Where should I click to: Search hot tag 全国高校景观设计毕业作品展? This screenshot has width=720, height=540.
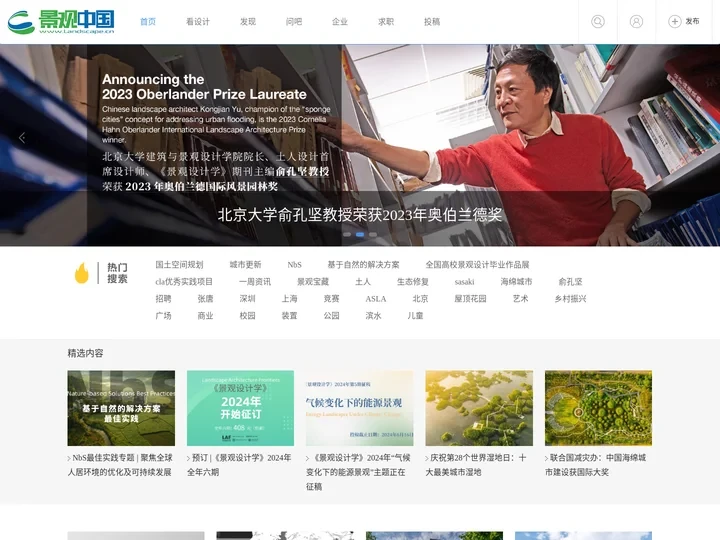coord(478,264)
